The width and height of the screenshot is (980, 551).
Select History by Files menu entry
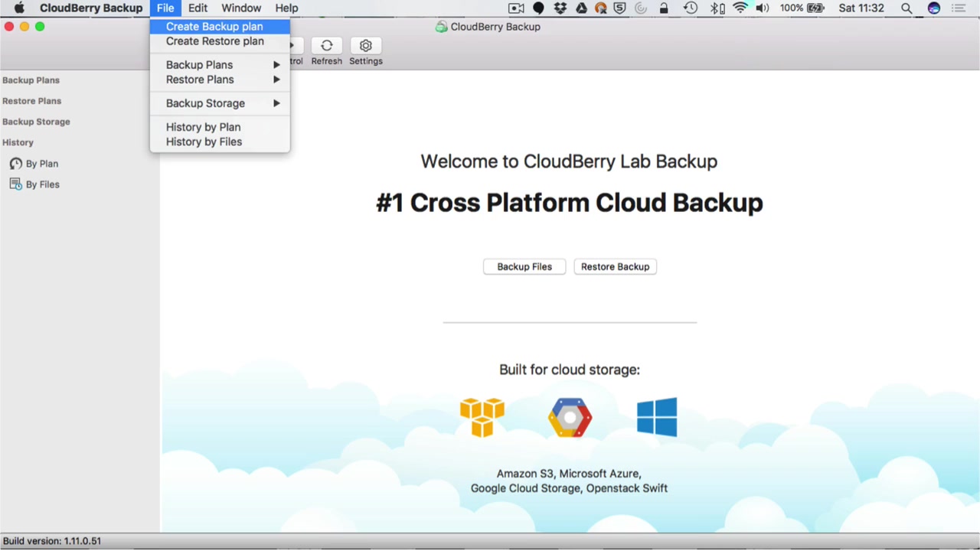tap(204, 142)
